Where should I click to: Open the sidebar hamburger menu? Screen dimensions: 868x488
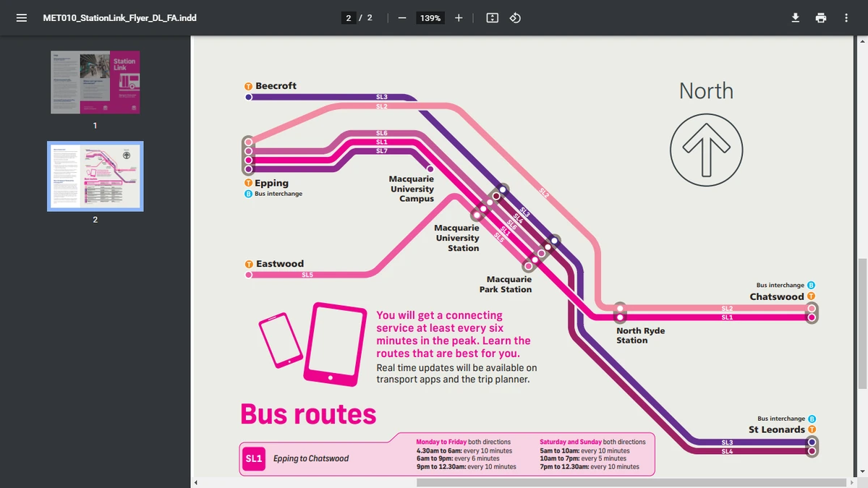(22, 17)
